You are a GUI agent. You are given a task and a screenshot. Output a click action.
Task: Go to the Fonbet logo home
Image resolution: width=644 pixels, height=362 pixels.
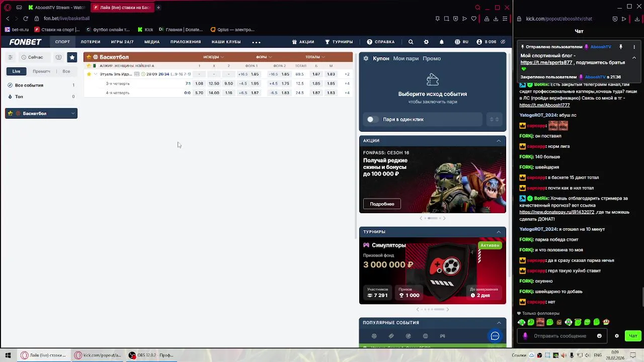point(25,42)
